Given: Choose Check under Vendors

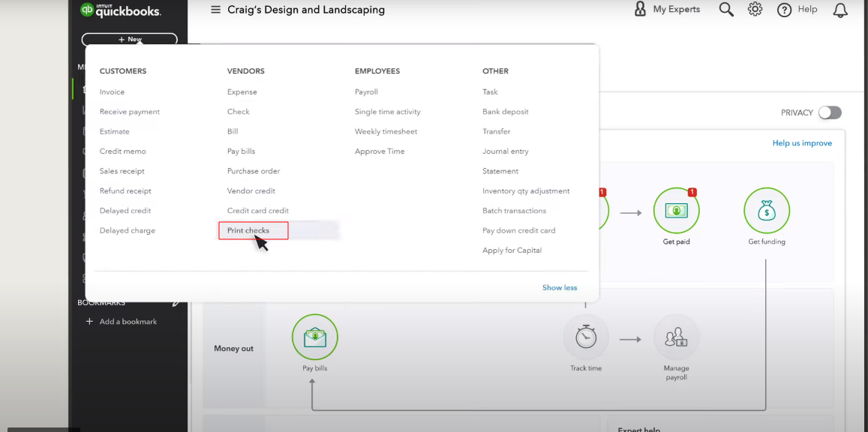Looking at the screenshot, I should (x=239, y=112).
